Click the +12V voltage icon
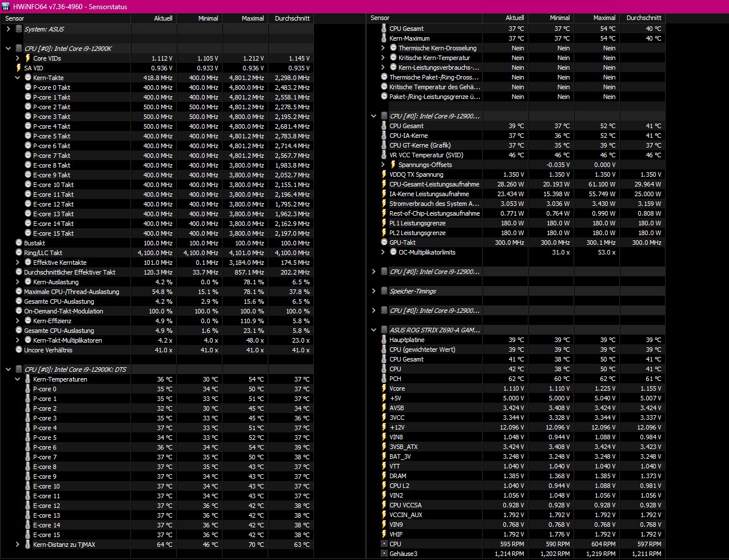 (384, 427)
